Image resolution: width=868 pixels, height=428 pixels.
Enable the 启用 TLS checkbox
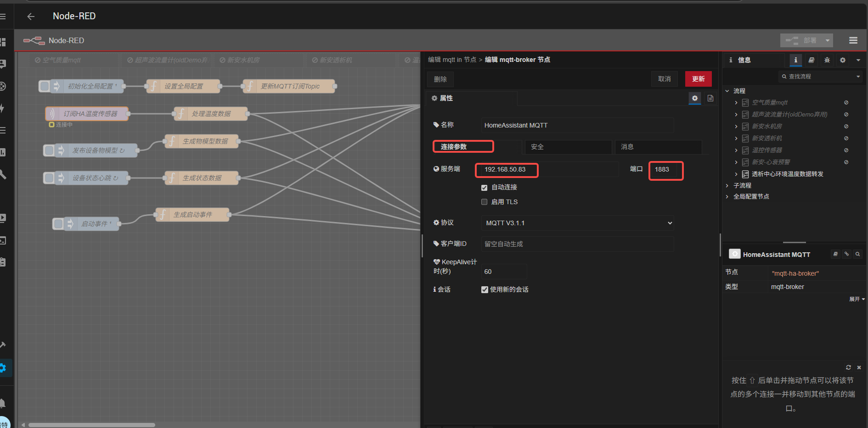(484, 202)
